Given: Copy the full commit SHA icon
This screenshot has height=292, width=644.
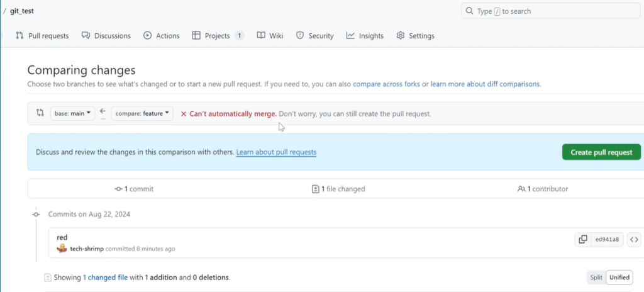Looking at the screenshot, I should click(583, 239).
